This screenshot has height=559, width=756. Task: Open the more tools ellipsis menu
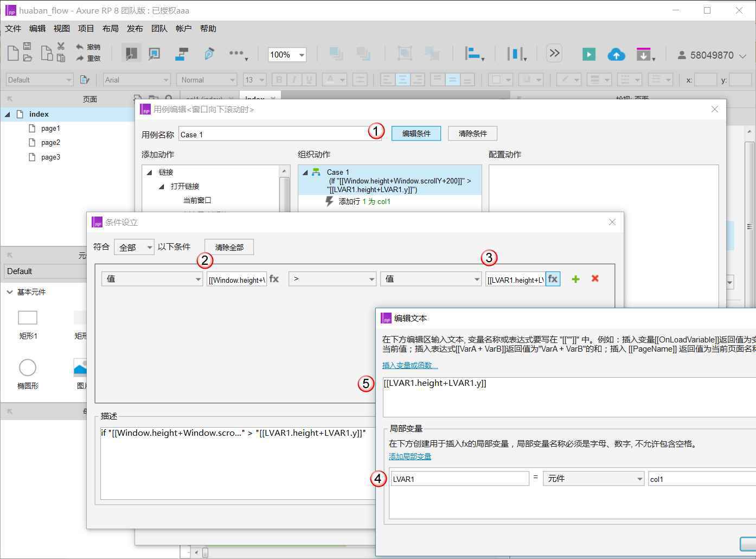point(238,54)
